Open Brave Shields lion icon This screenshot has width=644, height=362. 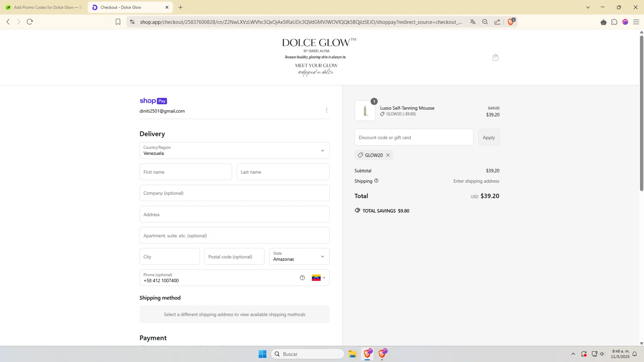coord(511,21)
